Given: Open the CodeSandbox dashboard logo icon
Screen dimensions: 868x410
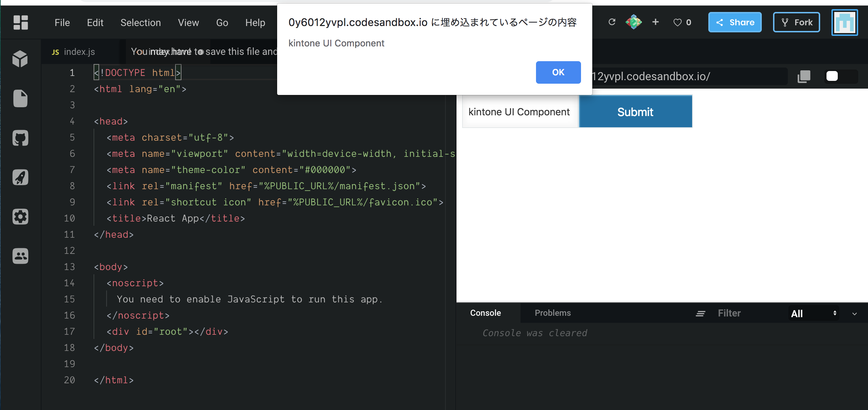Looking at the screenshot, I should [x=20, y=23].
